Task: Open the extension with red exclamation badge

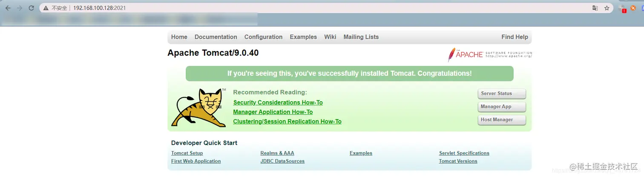Action: [x=623, y=9]
